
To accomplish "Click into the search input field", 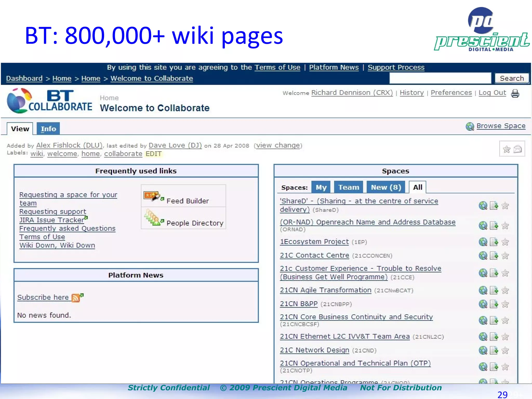I will (440, 78).
